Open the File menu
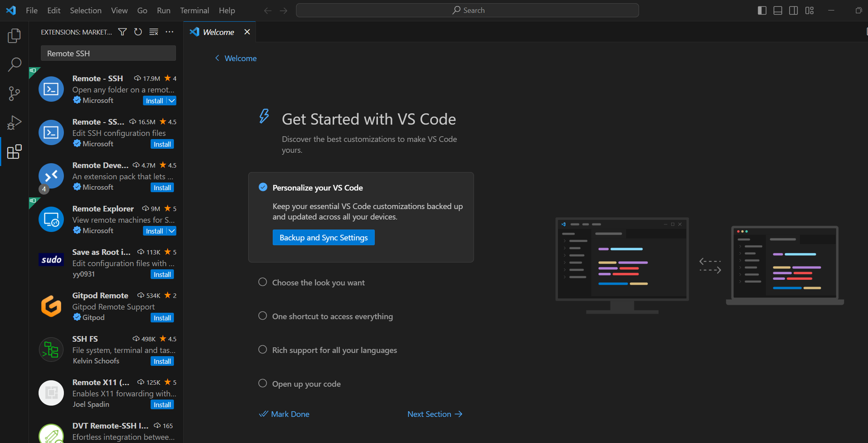Screen dimensions: 868x443 coord(32,10)
